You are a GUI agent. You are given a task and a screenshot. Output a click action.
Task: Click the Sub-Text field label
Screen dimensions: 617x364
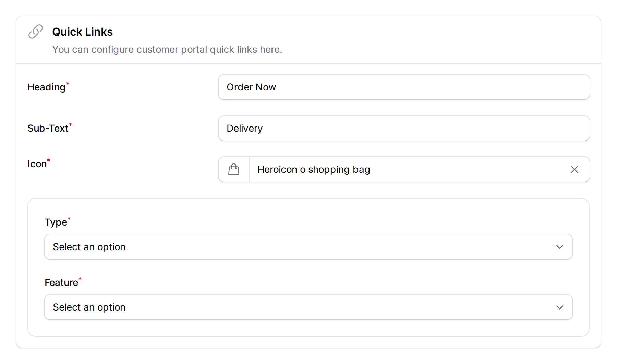click(x=48, y=128)
